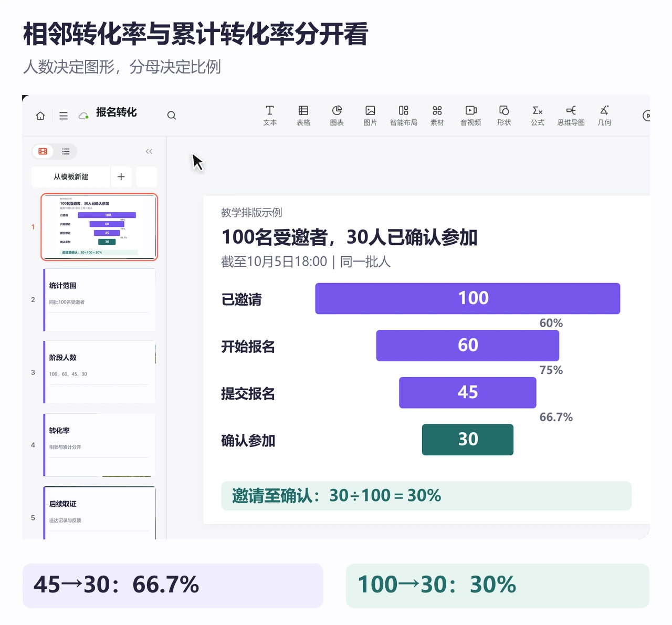Check the cloud sync status icon
The width and height of the screenshot is (672, 625).
click(83, 116)
